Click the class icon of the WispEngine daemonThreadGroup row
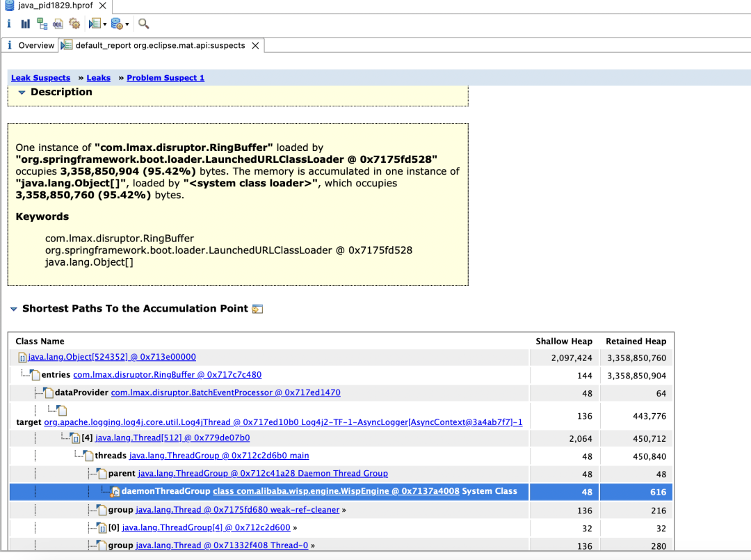The width and height of the screenshot is (751, 560). [x=115, y=492]
